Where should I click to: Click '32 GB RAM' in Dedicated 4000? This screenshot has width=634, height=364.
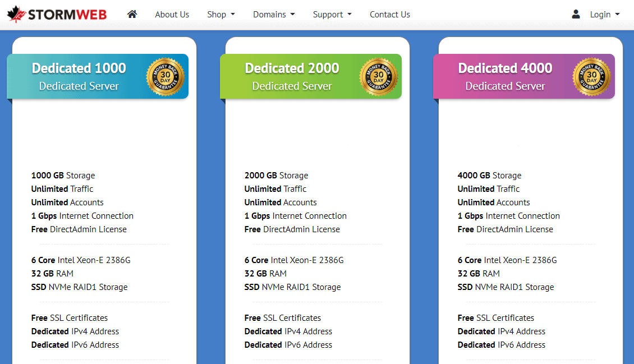pyautogui.click(x=479, y=274)
